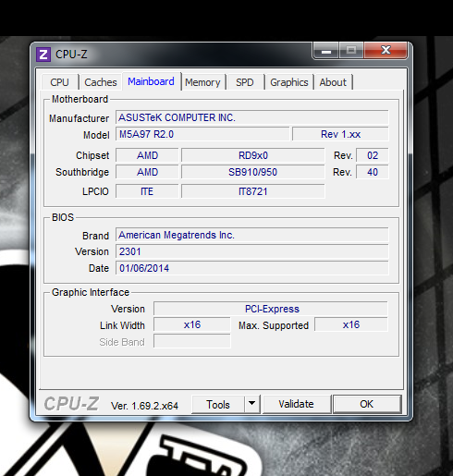Screen dimensions: 453x476
Task: Click the Chipset vendor AMD field
Action: [x=147, y=155]
